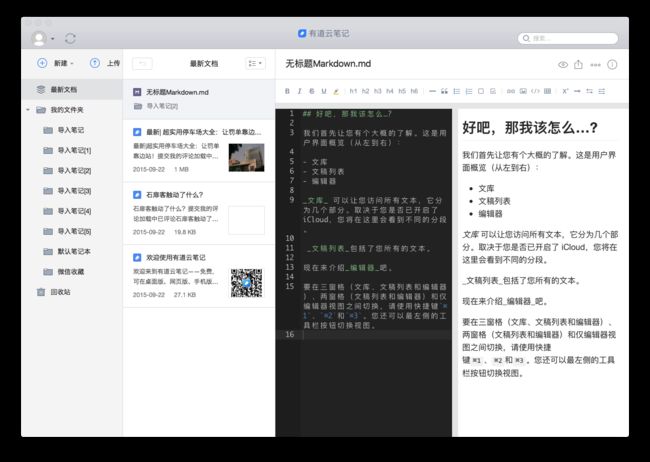Insert an h6 heading
The width and height of the screenshot is (650, 462).
tap(414, 91)
